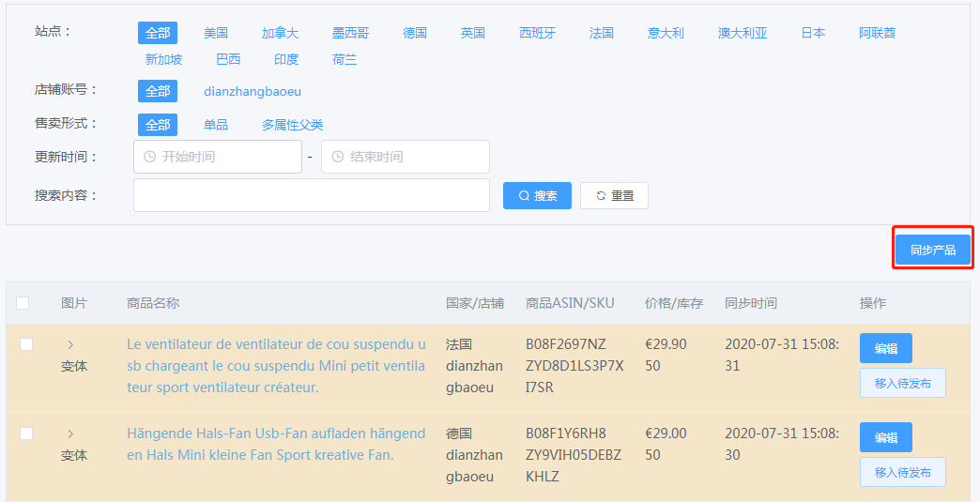Select 全部 for 售卖形式

tap(158, 125)
